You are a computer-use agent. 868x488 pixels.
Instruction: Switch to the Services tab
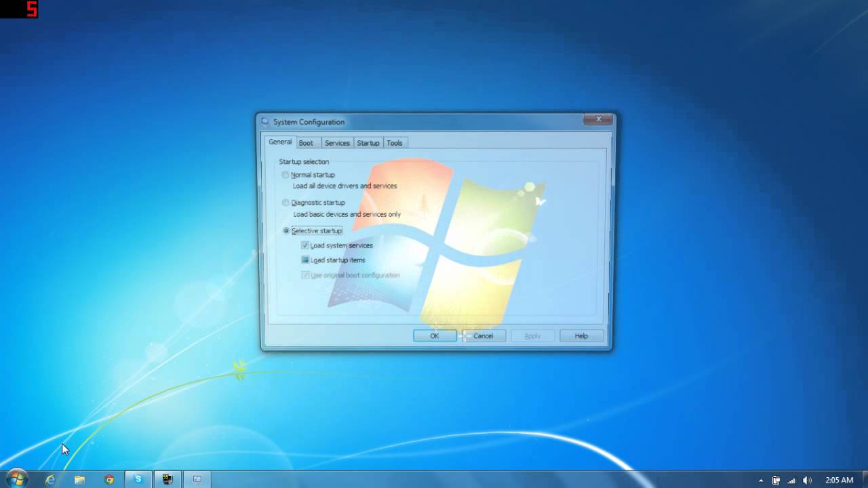(x=337, y=143)
